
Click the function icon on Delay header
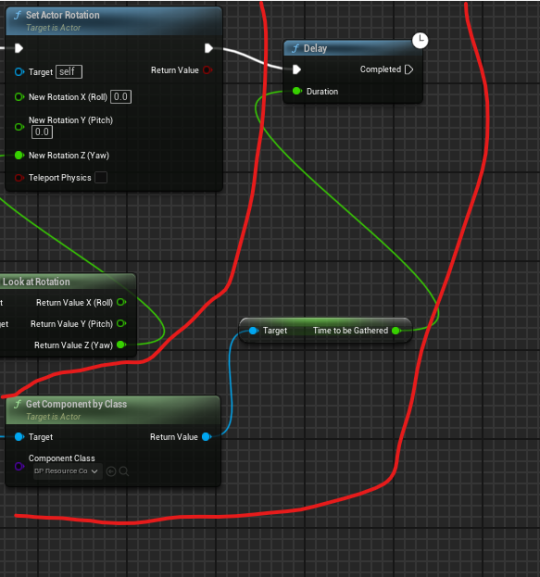(x=295, y=49)
